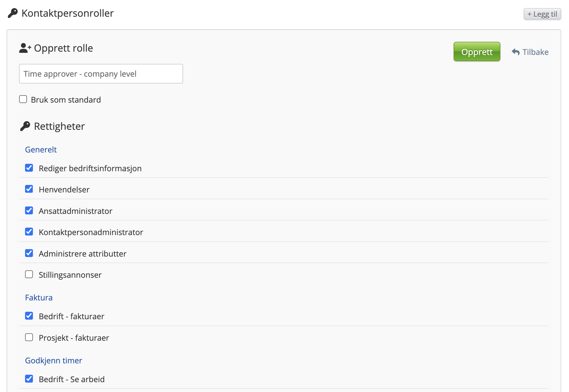Tick the Prosjekt - fakturaer checkbox
569x392 pixels.
pos(29,337)
